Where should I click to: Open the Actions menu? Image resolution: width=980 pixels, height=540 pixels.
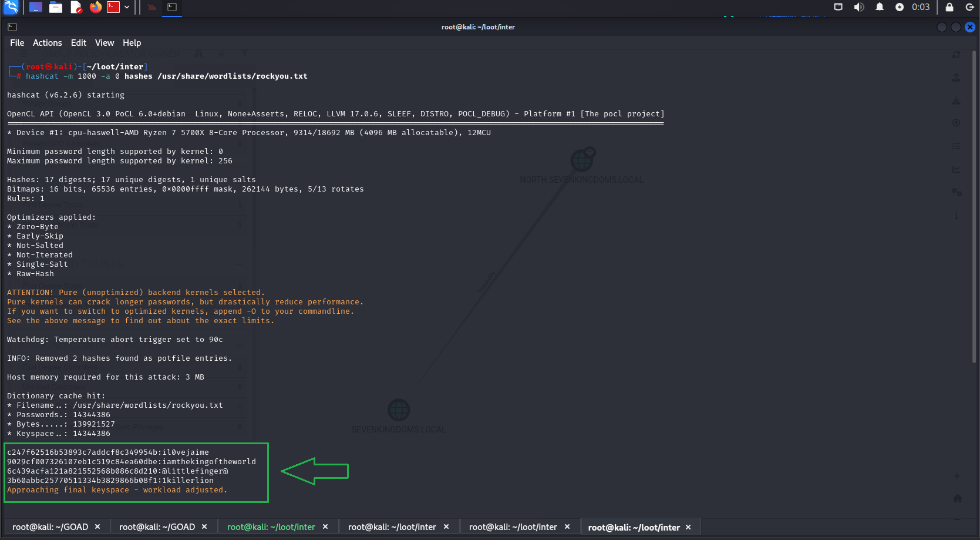coord(47,43)
